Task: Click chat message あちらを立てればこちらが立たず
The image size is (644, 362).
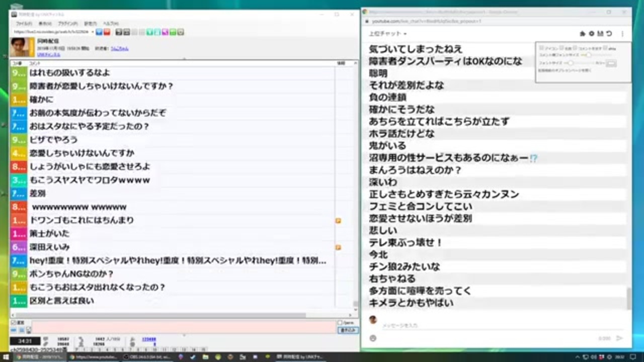Action: pyautogui.click(x=439, y=121)
